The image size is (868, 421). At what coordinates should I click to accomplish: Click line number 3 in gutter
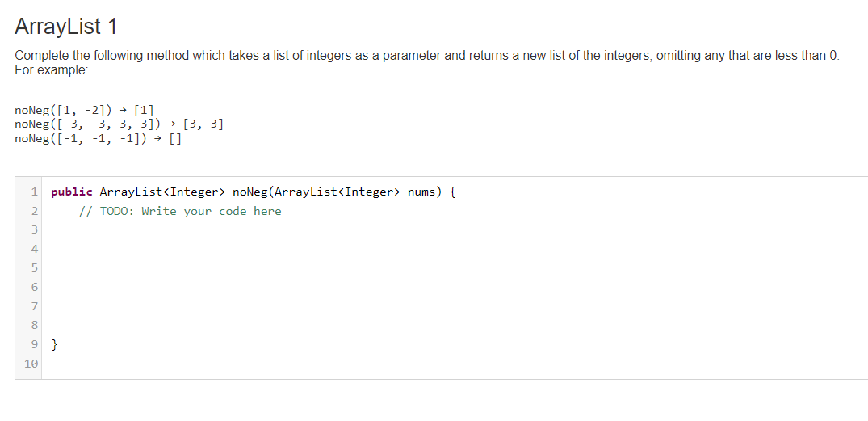[x=35, y=229]
